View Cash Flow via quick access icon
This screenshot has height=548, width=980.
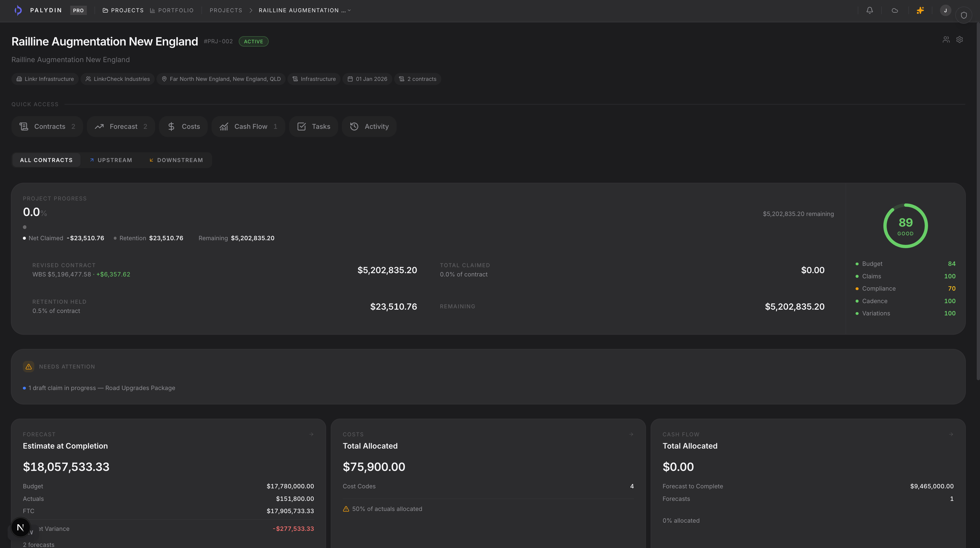248,126
